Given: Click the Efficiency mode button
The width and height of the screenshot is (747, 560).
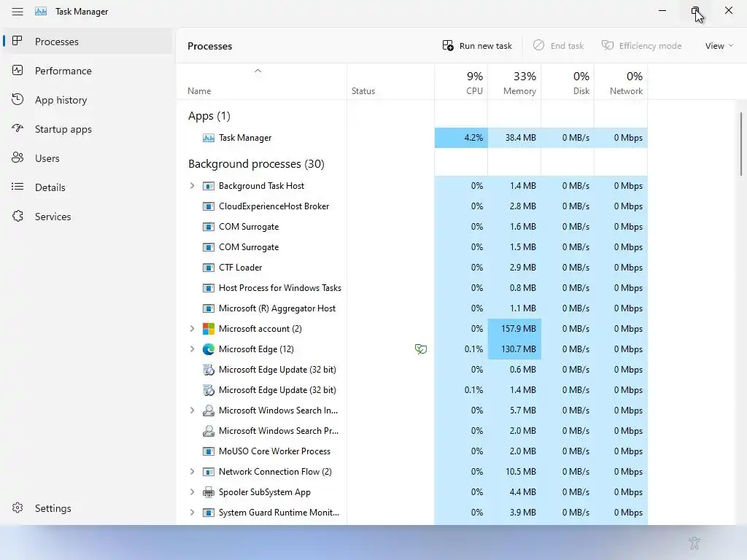Looking at the screenshot, I should pyautogui.click(x=642, y=46).
